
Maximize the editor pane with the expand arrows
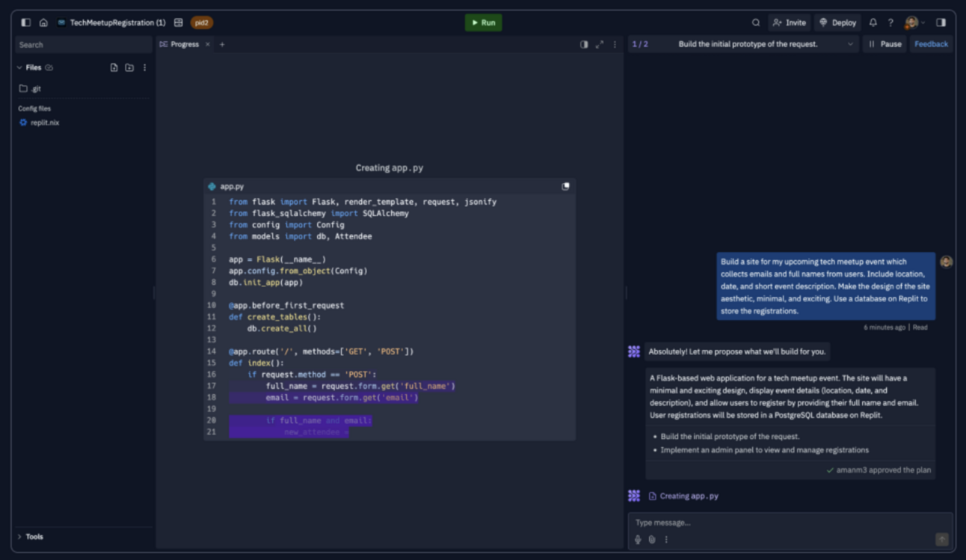(600, 45)
